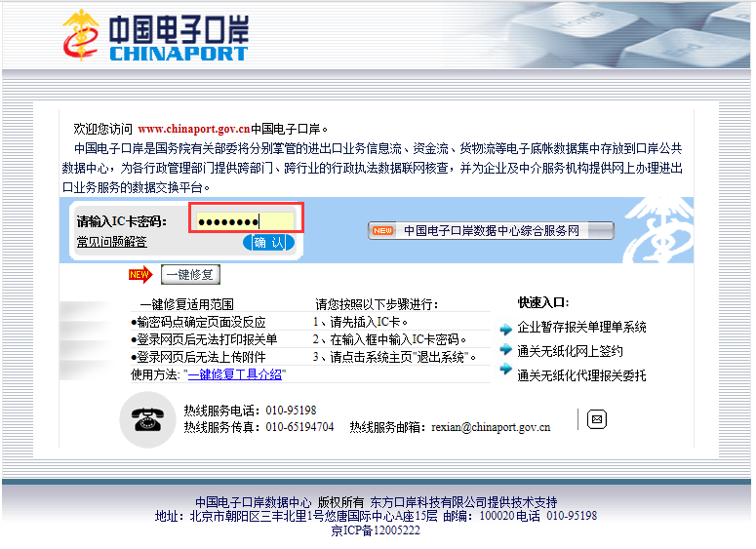Viewport: 756px width, 549px height.
Task: Click 输密码点确定页面没反应 bullet text
Action: coord(198,322)
